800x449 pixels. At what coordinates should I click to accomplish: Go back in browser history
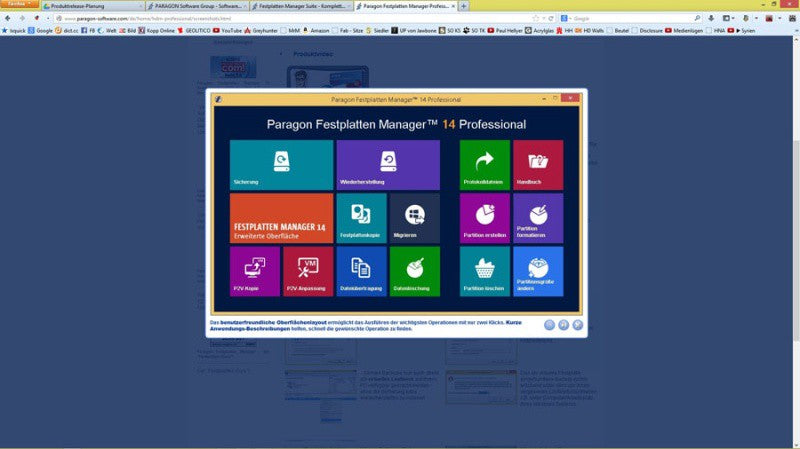pyautogui.click(x=8, y=18)
